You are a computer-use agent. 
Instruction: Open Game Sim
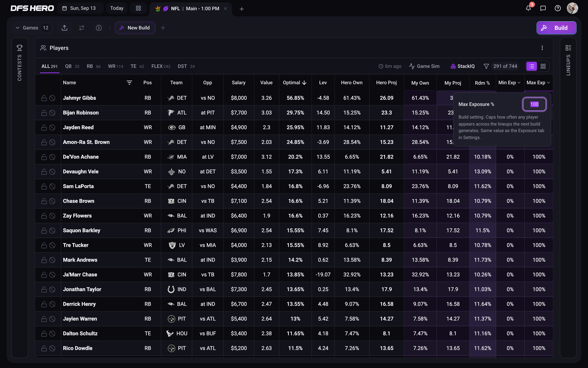click(424, 66)
